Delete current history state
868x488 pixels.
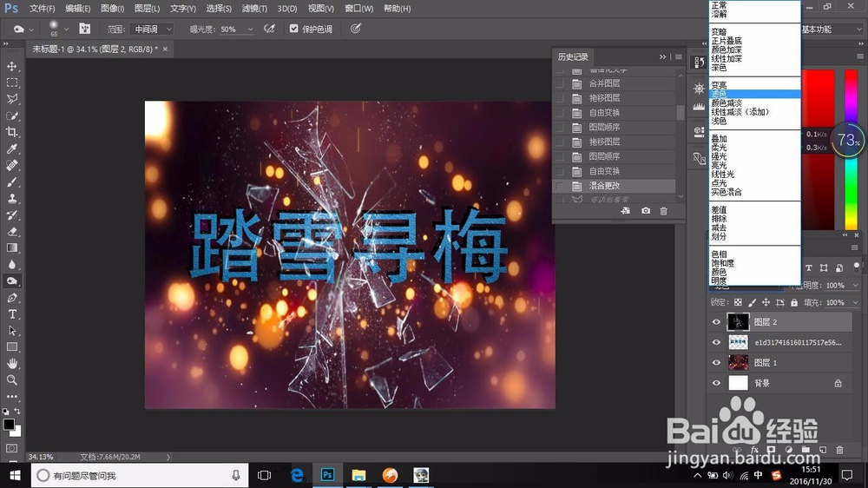[664, 211]
